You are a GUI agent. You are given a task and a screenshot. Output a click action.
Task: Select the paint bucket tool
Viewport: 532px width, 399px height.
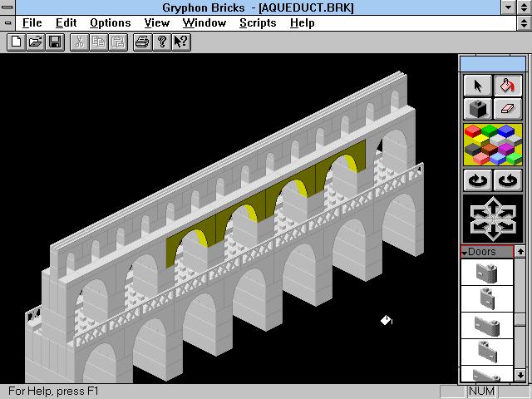click(x=508, y=86)
